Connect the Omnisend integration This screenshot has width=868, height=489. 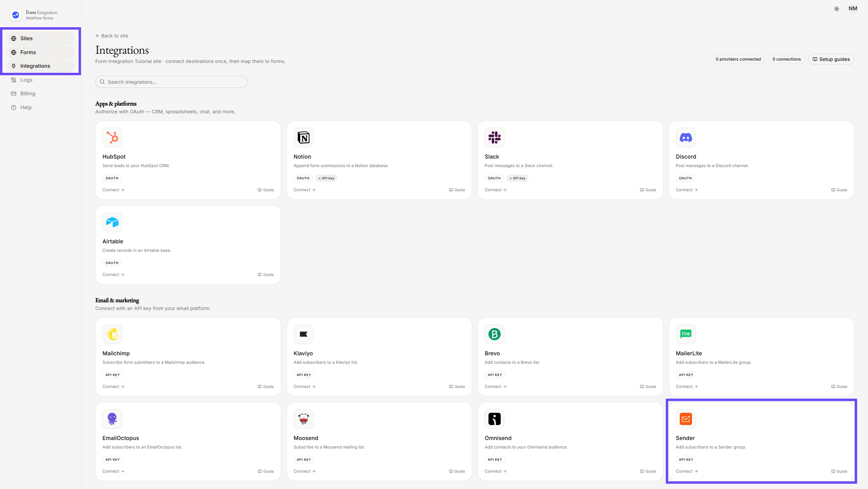coord(496,471)
